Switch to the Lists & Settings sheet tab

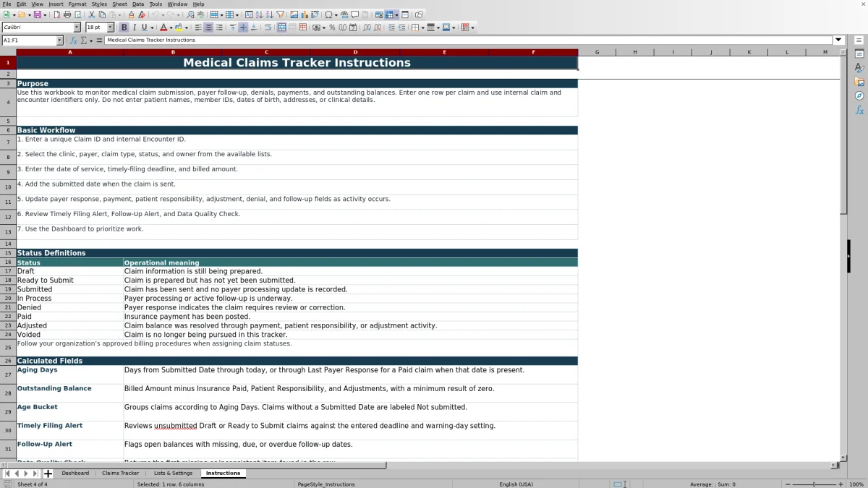[x=173, y=474]
